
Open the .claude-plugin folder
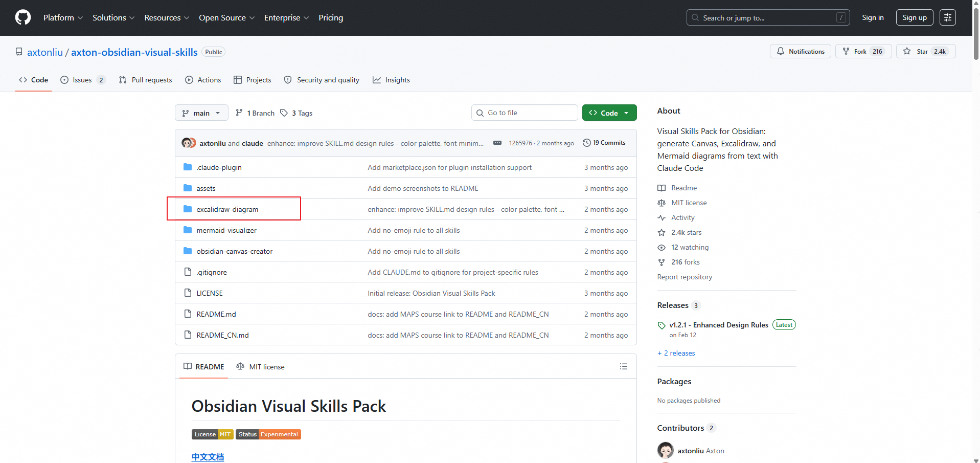[219, 167]
